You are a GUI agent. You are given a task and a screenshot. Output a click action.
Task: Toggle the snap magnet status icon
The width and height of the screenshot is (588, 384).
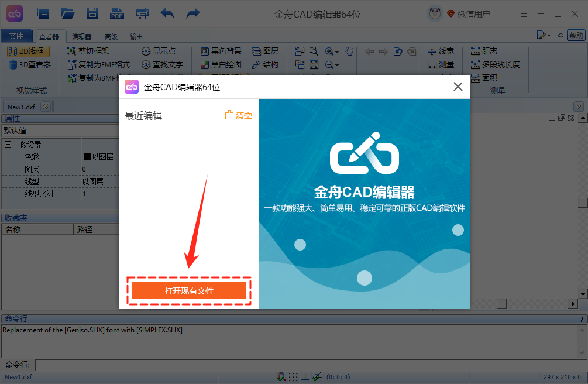[x=281, y=377]
